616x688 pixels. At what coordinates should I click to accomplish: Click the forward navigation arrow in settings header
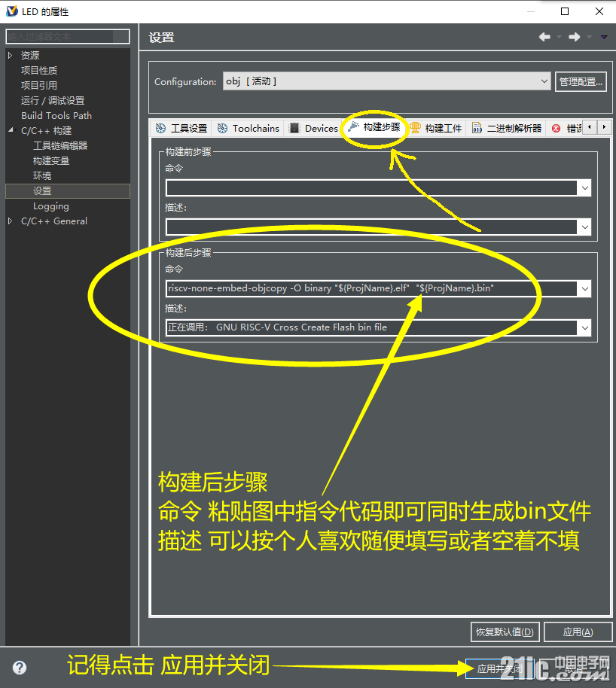[x=575, y=38]
